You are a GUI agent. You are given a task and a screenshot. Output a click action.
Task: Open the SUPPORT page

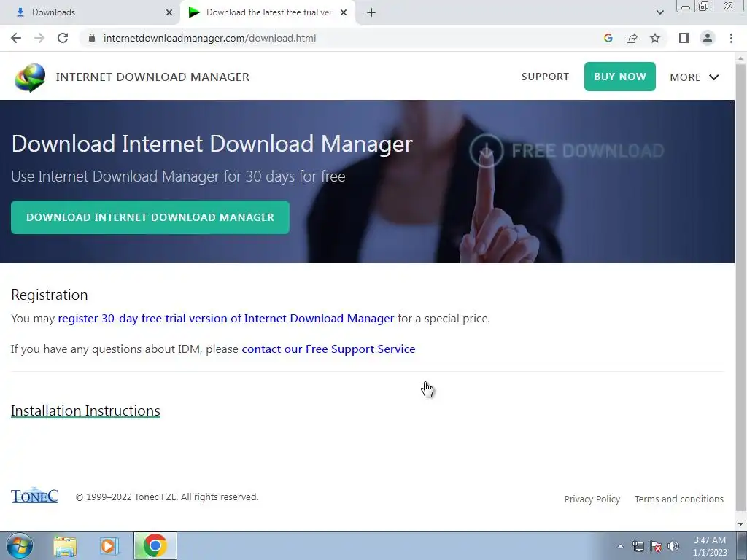(x=545, y=77)
